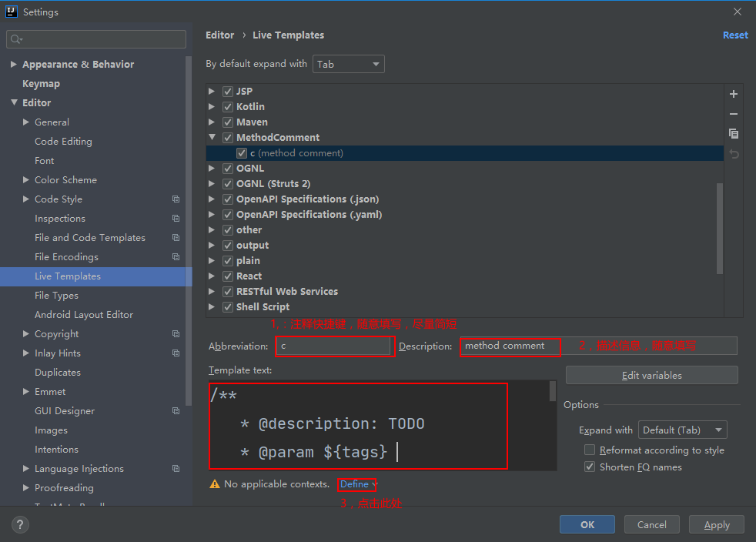Click the OK button

(x=587, y=524)
